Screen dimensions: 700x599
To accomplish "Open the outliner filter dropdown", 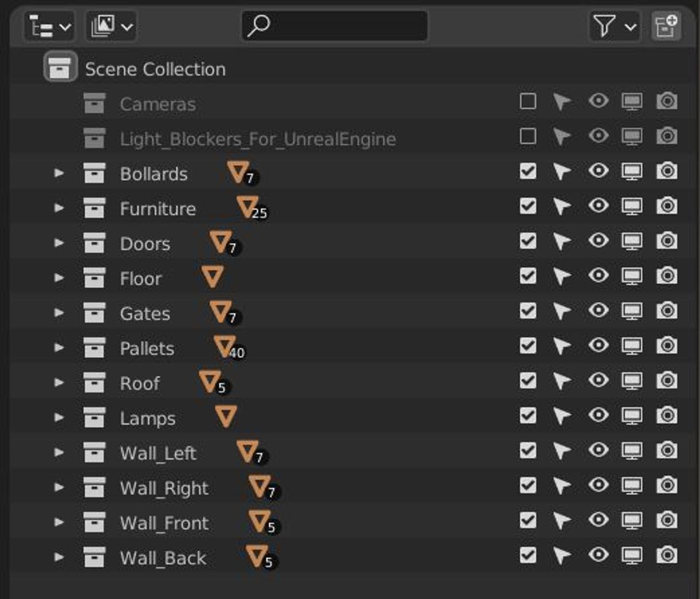I will click(614, 26).
